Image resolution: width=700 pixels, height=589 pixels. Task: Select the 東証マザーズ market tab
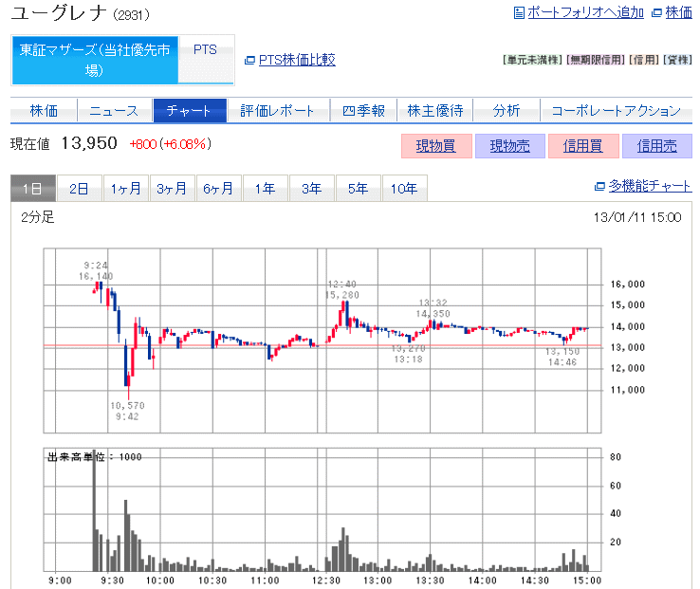tap(95, 60)
